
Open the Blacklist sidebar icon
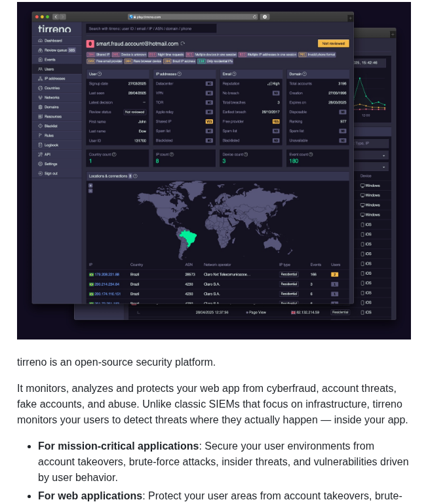point(40,126)
